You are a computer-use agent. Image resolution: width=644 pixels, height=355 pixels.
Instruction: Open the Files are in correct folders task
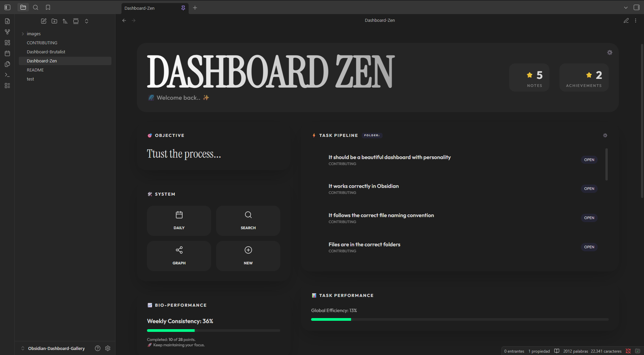[589, 247]
